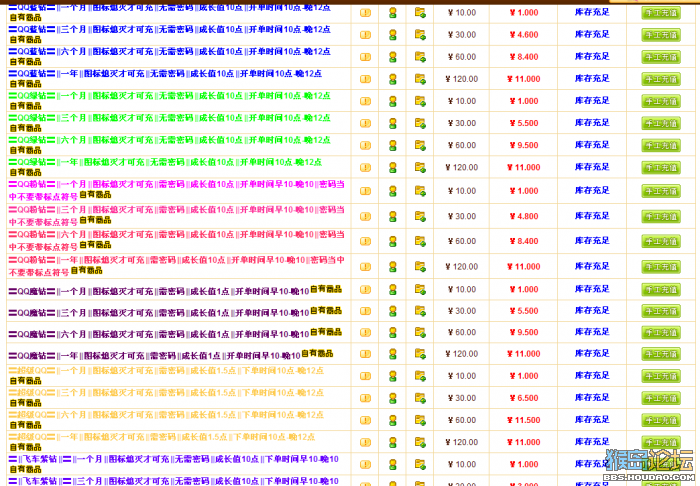
Task: Open the 飞车紫钻 一个月 product link
Action: pyautogui.click(x=174, y=459)
